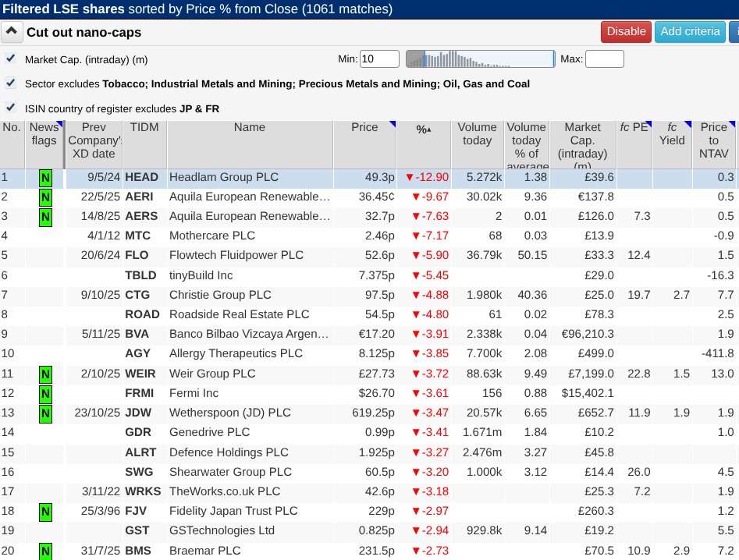Click the red Disable button

coord(626,31)
